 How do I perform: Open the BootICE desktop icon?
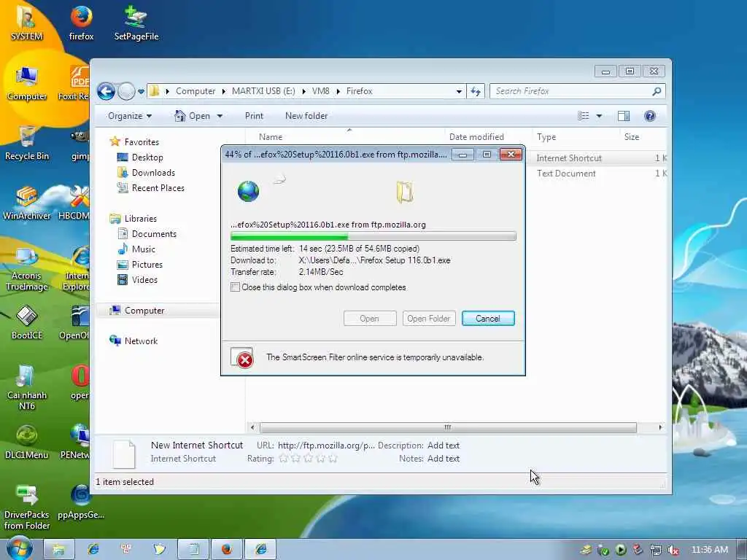pos(27,323)
